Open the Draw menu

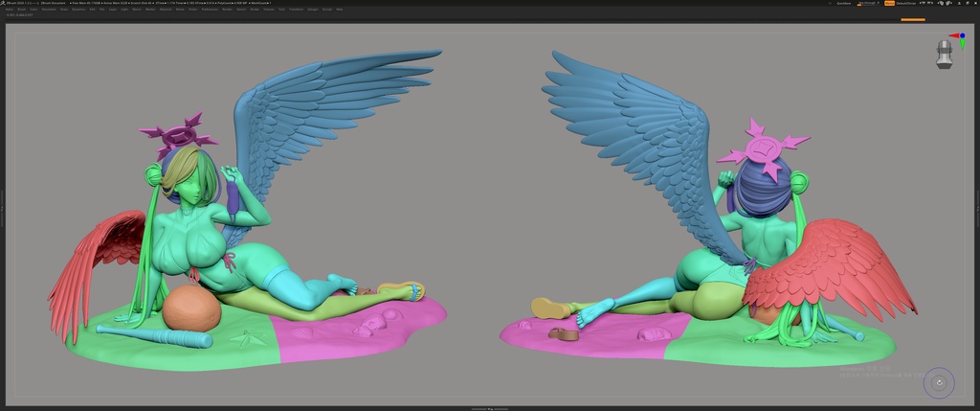coord(64,10)
